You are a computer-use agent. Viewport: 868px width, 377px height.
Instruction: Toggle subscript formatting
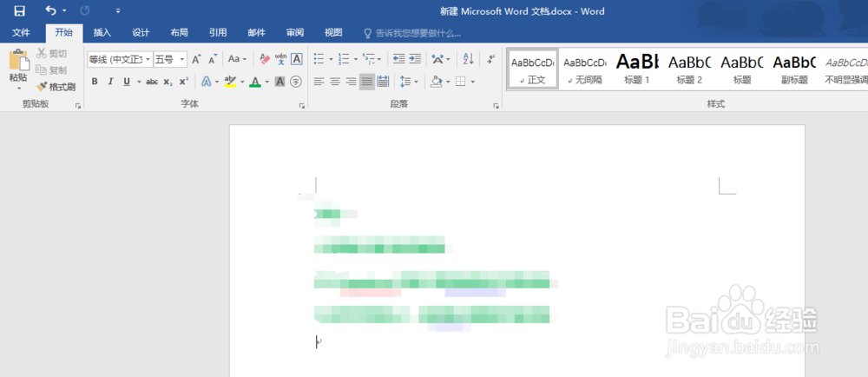pyautogui.click(x=168, y=82)
